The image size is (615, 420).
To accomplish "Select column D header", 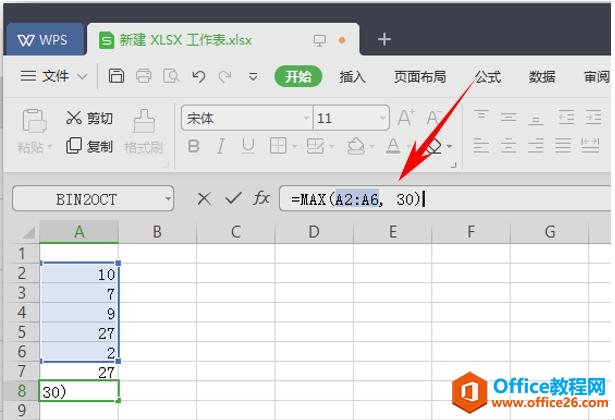I will [314, 232].
